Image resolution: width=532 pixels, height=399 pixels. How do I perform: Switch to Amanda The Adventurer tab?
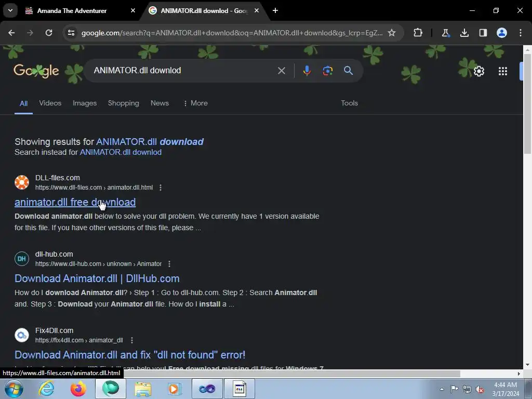72,11
